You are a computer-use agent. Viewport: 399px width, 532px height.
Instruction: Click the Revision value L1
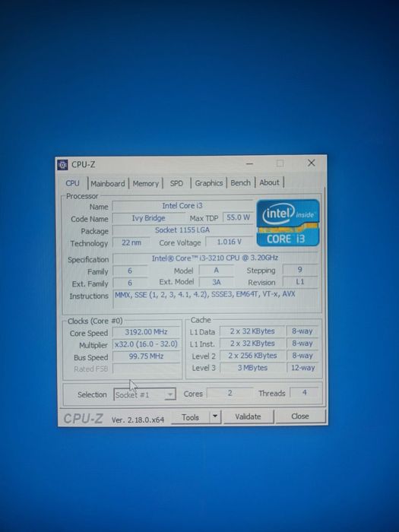tap(300, 282)
